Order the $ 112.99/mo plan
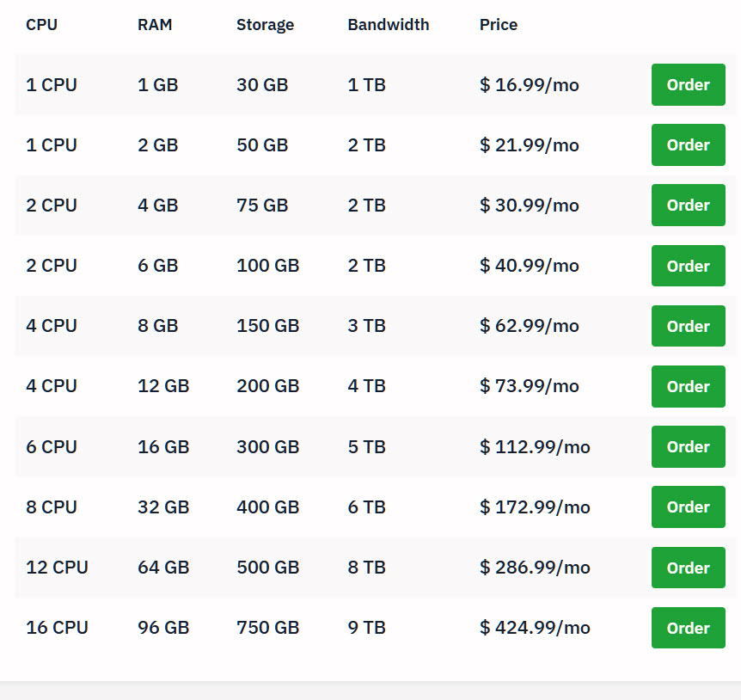This screenshot has width=741, height=700. 688,446
